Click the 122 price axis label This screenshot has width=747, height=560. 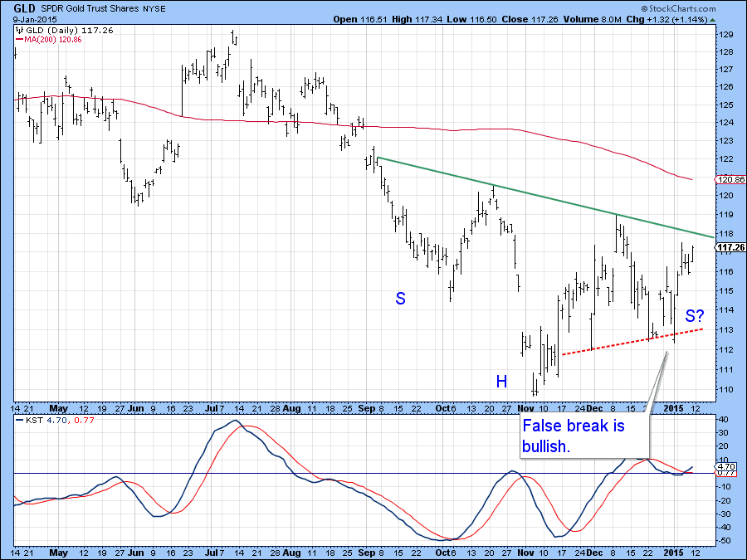[726, 158]
